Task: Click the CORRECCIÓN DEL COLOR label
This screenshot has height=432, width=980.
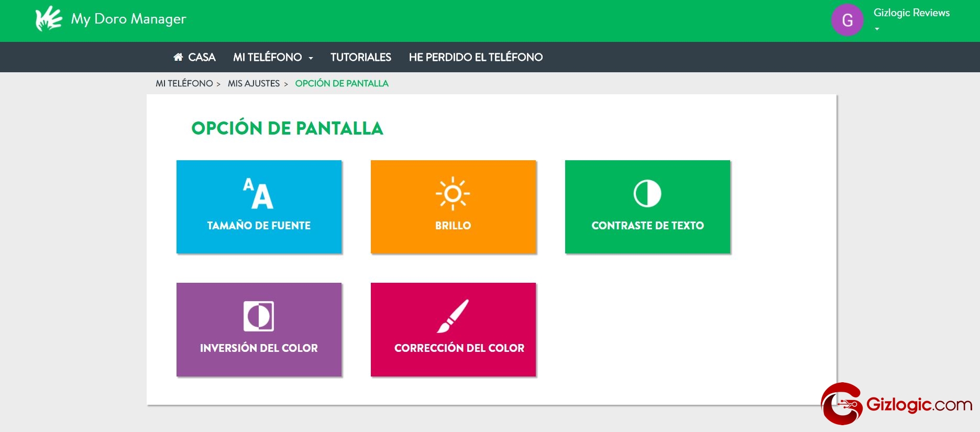Action: (x=459, y=348)
